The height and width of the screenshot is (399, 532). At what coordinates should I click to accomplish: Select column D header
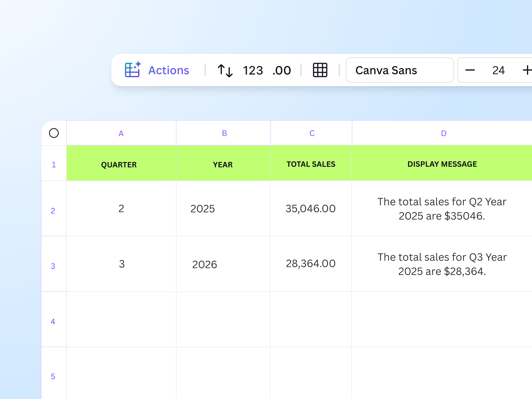(442, 133)
